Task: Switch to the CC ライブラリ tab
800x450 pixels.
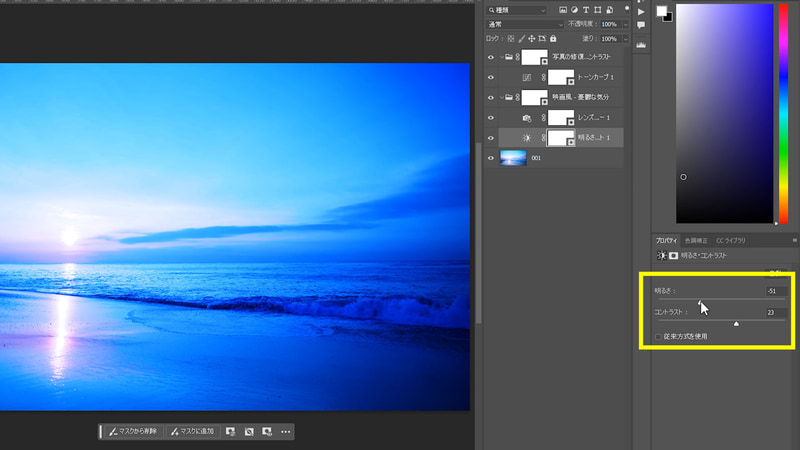Action: (731, 241)
